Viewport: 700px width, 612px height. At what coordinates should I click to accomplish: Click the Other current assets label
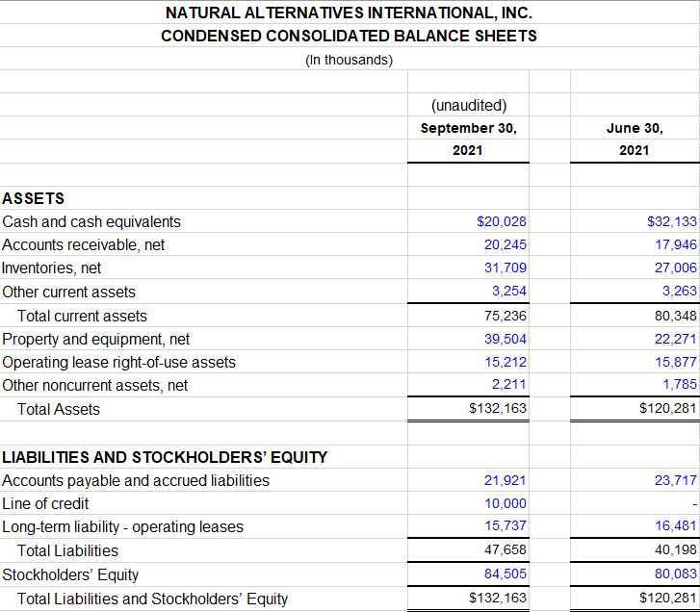pos(68,292)
